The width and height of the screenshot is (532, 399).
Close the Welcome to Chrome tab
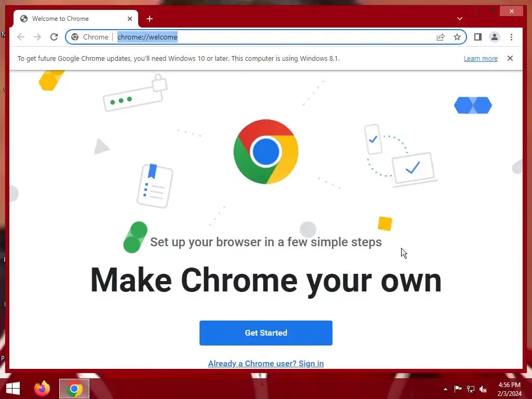pyautogui.click(x=129, y=19)
